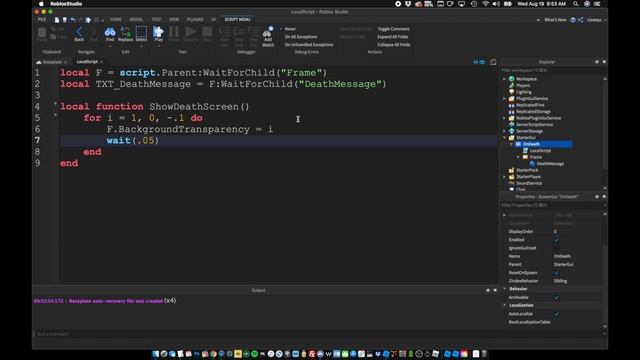This screenshot has width=640, height=360.
Task: Expand the ServerStorage tree node
Action: click(x=504, y=131)
